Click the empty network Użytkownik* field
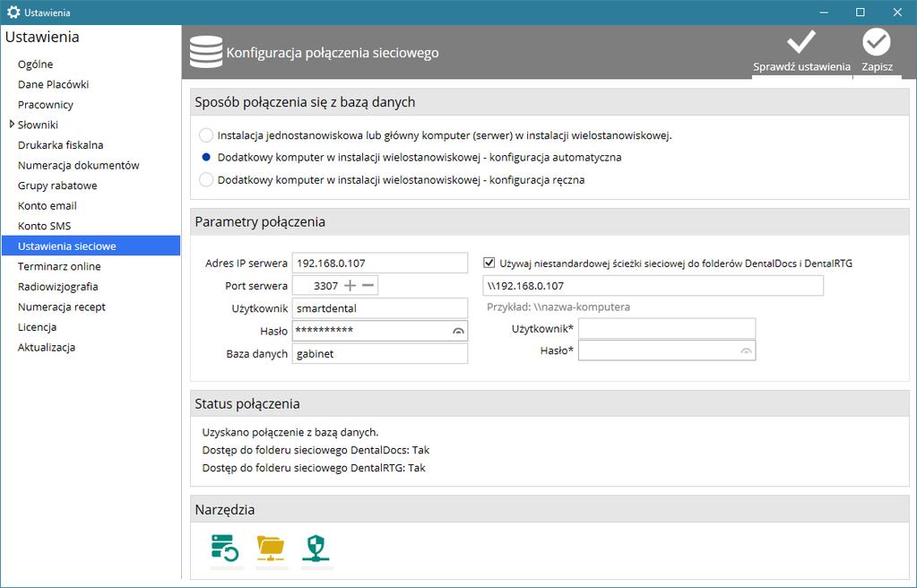The width and height of the screenshot is (917, 588). 667,328
